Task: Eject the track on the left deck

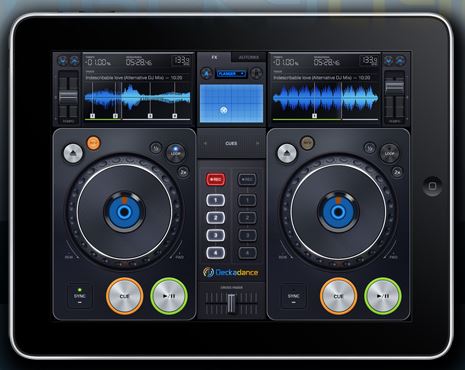Action: pyautogui.click(x=73, y=153)
